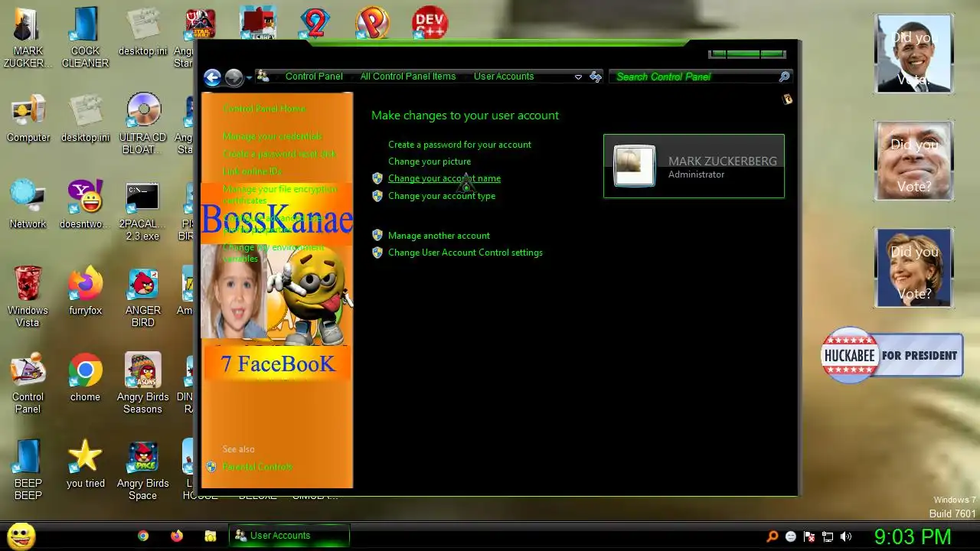Open the help icon below search box
Image resolution: width=980 pixels, height=551 pixels.
pyautogui.click(x=787, y=99)
